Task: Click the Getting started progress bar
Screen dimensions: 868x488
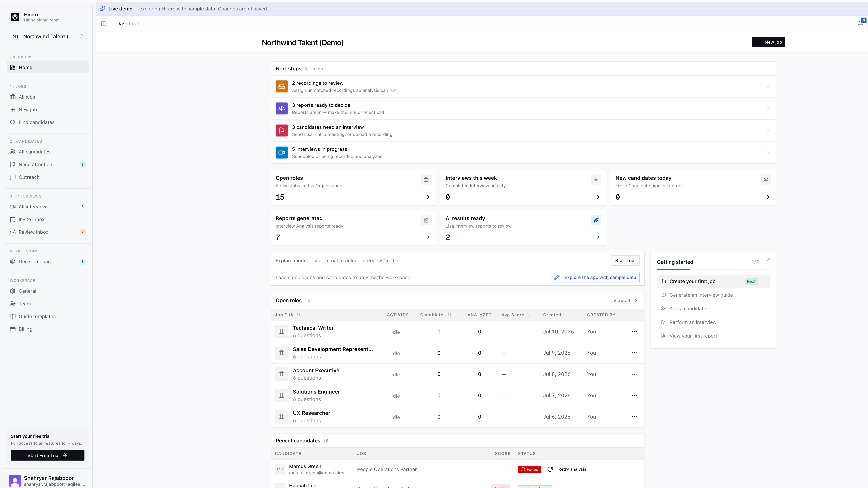Action: click(713, 269)
